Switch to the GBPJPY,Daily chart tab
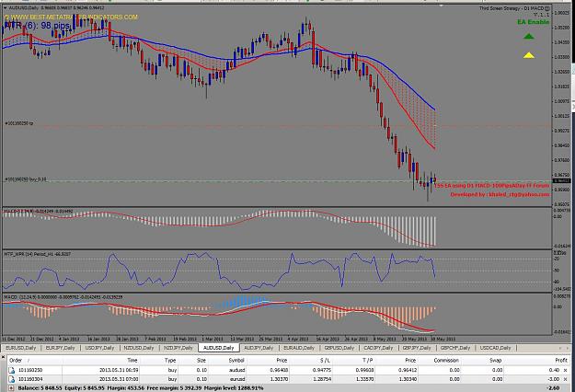The width and height of the screenshot is (575, 392). [417, 348]
